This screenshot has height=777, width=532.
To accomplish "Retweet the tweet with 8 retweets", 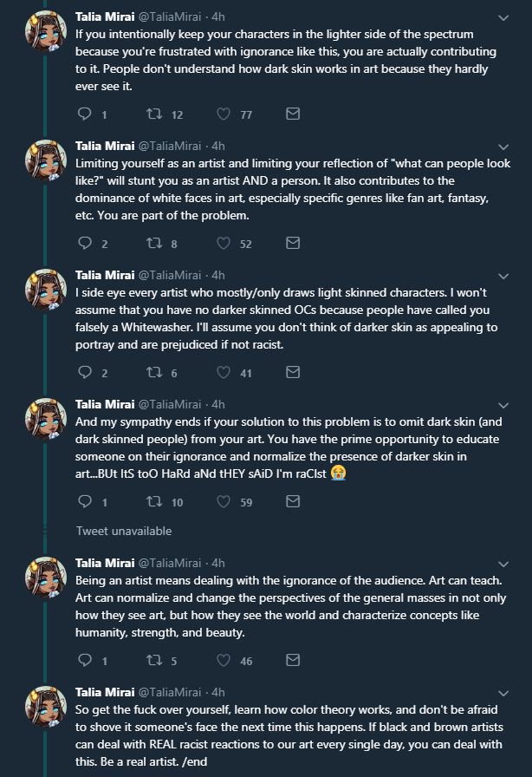I will click(x=154, y=243).
